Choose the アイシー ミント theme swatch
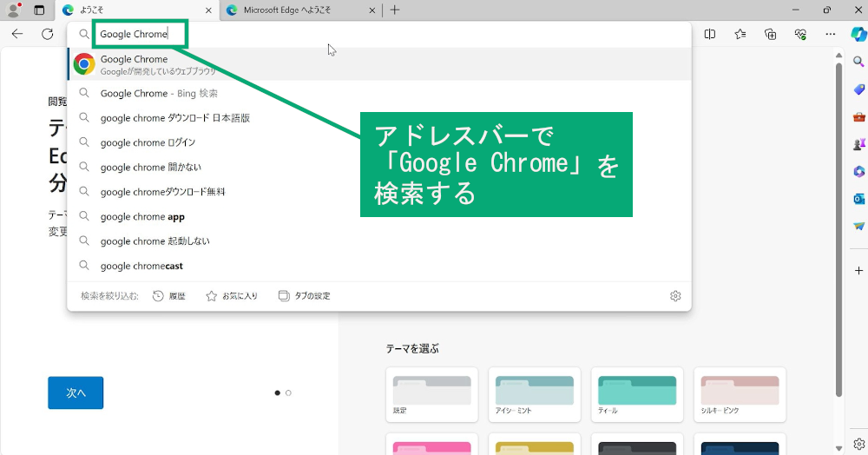This screenshot has height=455, width=868. pyautogui.click(x=534, y=395)
